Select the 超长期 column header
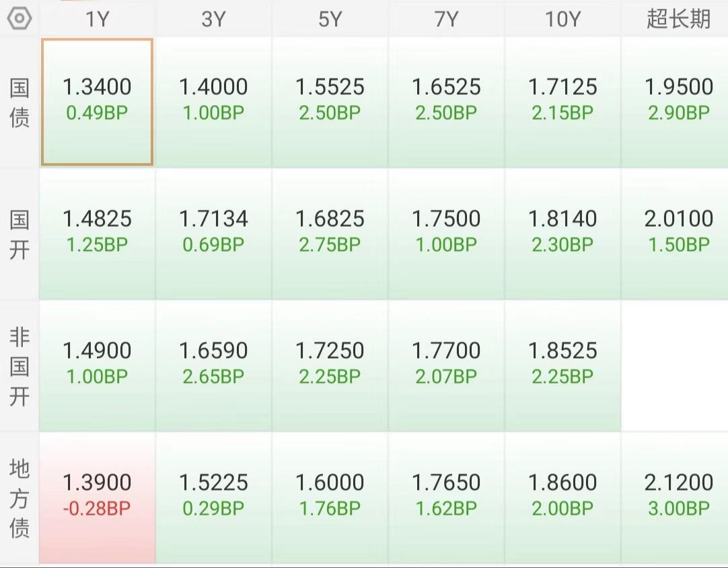 pos(678,19)
